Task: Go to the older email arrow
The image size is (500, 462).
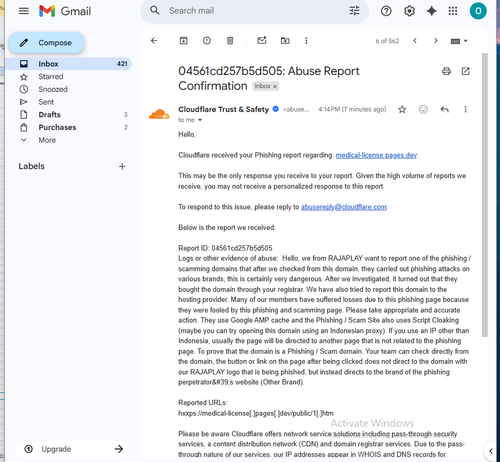Action: (435, 41)
